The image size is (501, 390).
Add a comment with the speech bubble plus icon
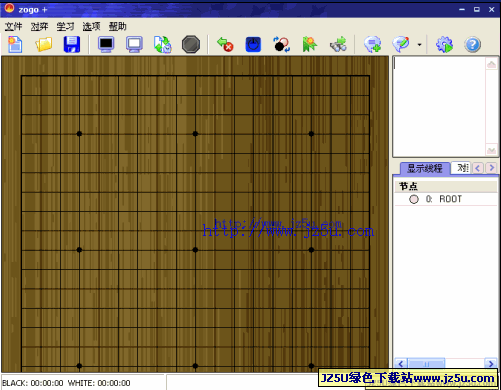372,44
